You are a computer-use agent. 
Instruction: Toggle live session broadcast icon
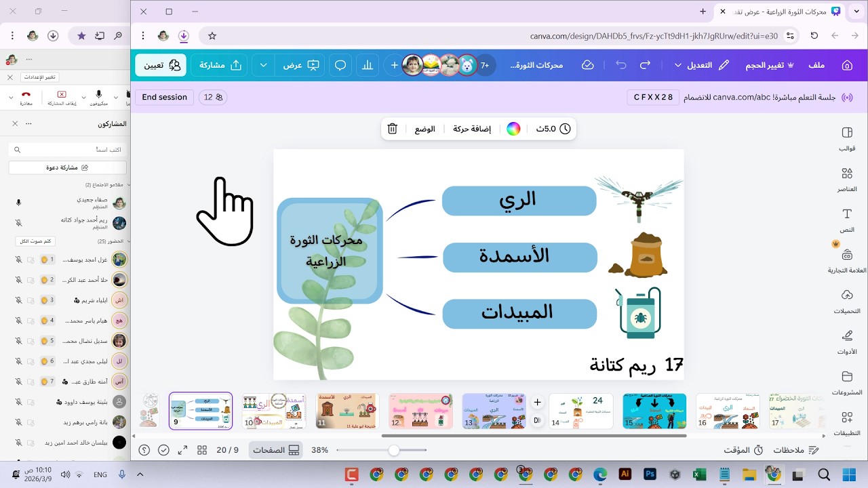[x=846, y=98]
